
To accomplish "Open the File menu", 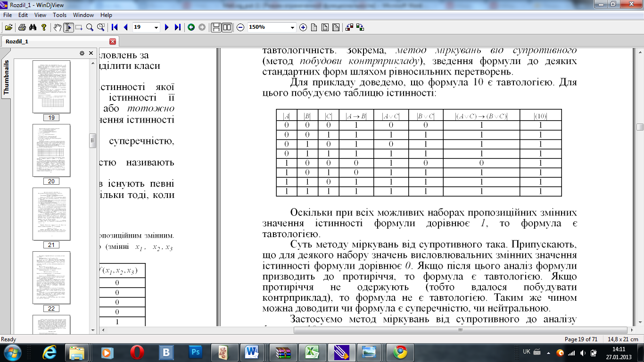I will point(7,15).
